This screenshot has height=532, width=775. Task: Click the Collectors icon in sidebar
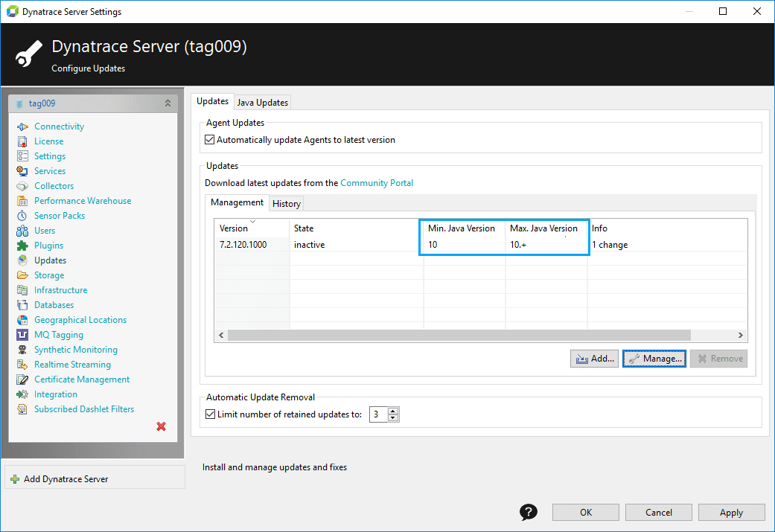pos(22,186)
